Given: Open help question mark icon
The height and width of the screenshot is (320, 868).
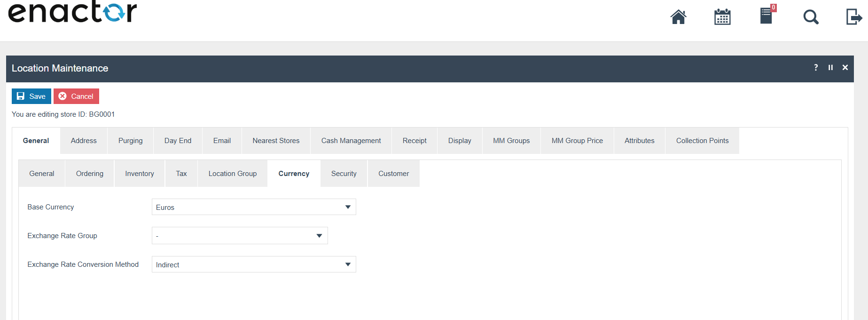Looking at the screenshot, I should (x=816, y=68).
